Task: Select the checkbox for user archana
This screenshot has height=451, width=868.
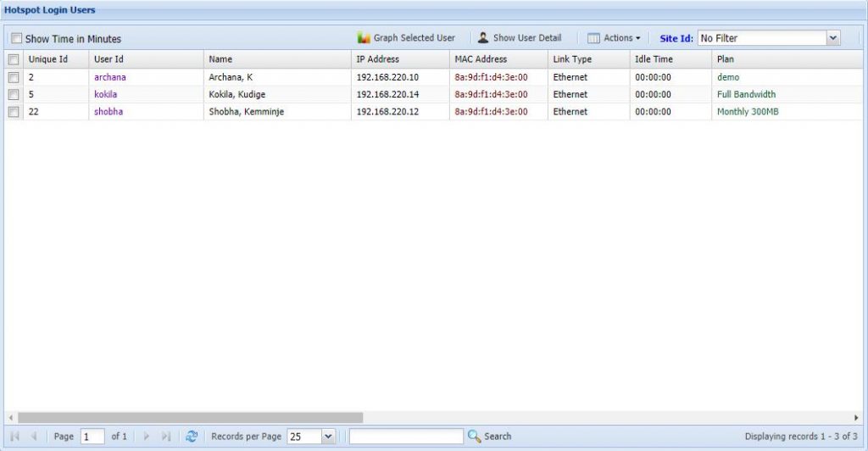Action: coord(14,77)
